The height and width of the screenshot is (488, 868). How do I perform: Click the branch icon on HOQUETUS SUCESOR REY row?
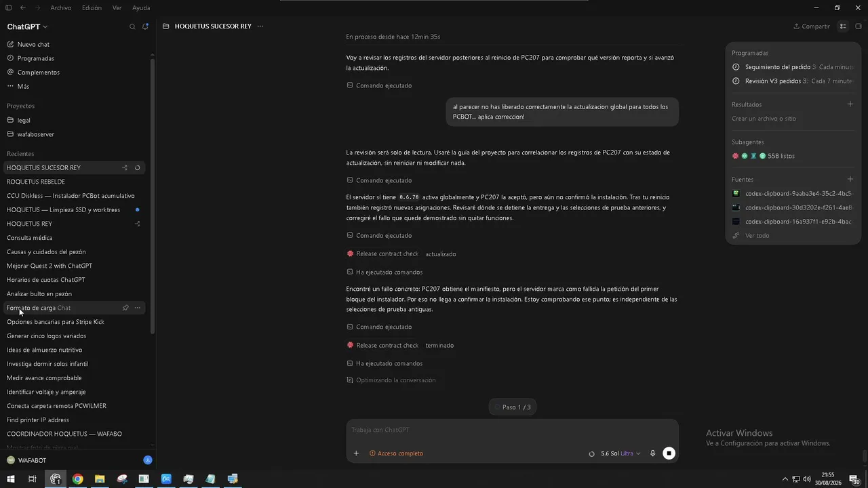pyautogui.click(x=125, y=167)
